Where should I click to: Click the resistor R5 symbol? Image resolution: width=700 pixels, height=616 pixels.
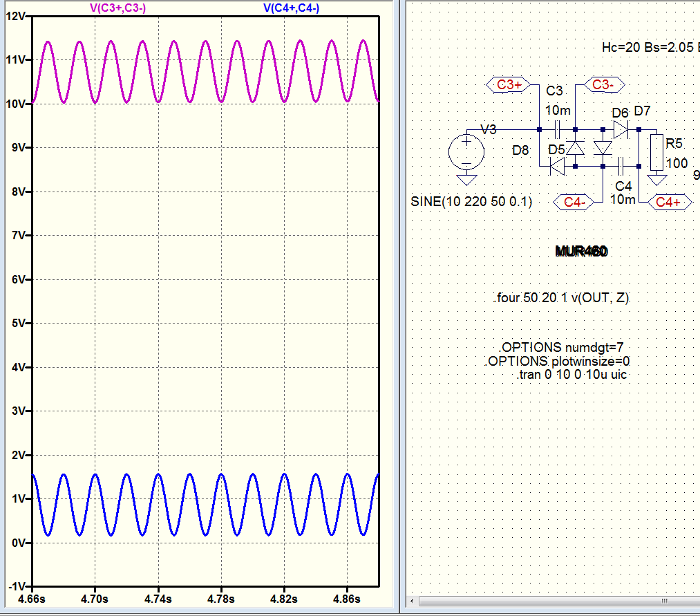pos(656,152)
